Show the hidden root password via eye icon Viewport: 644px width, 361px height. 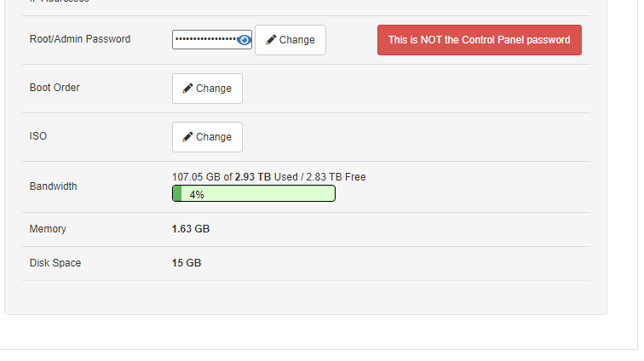(244, 40)
